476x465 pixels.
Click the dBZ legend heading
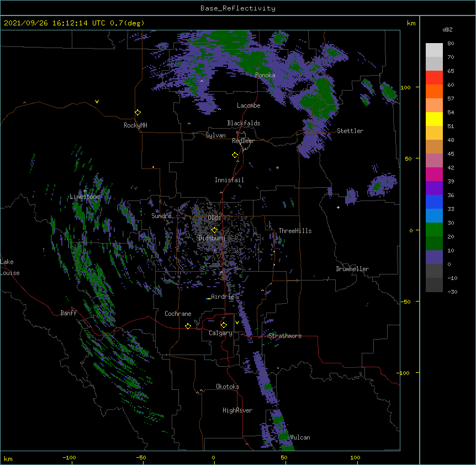(x=447, y=30)
